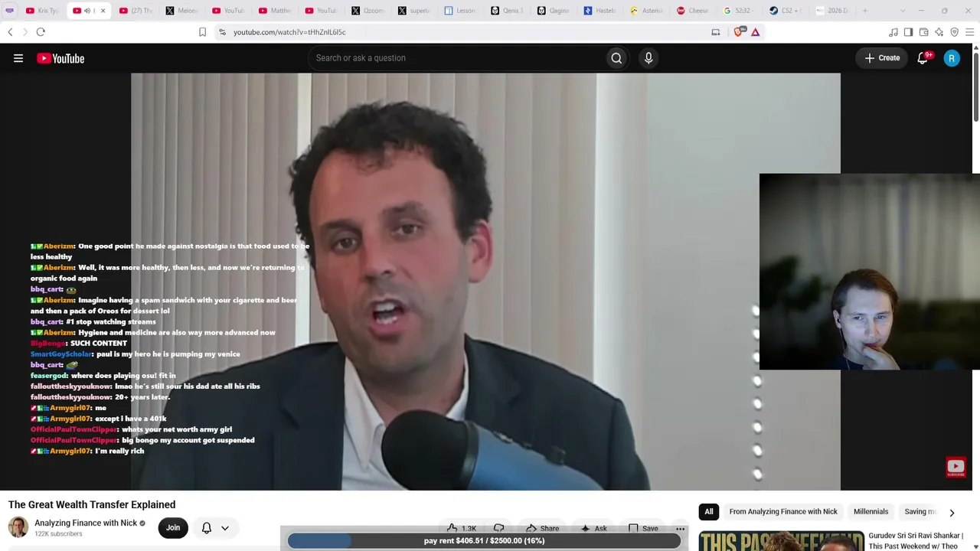
Task: Reload the current YouTube page
Action: [41, 32]
